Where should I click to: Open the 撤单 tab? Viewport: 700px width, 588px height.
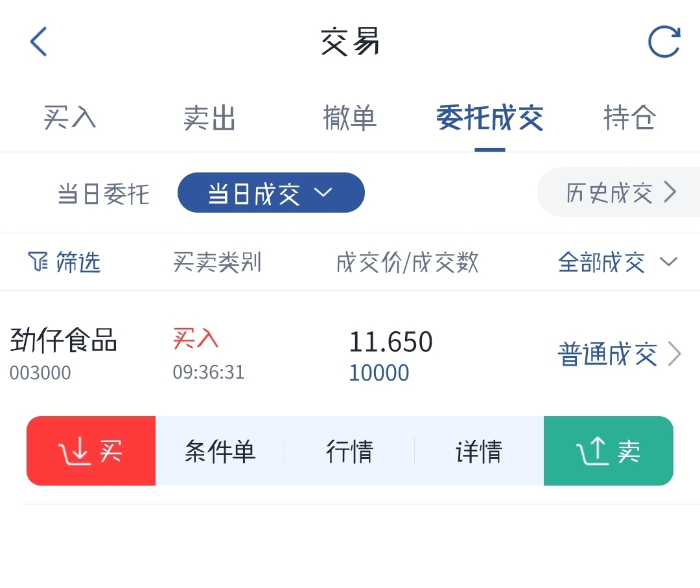coord(349,119)
